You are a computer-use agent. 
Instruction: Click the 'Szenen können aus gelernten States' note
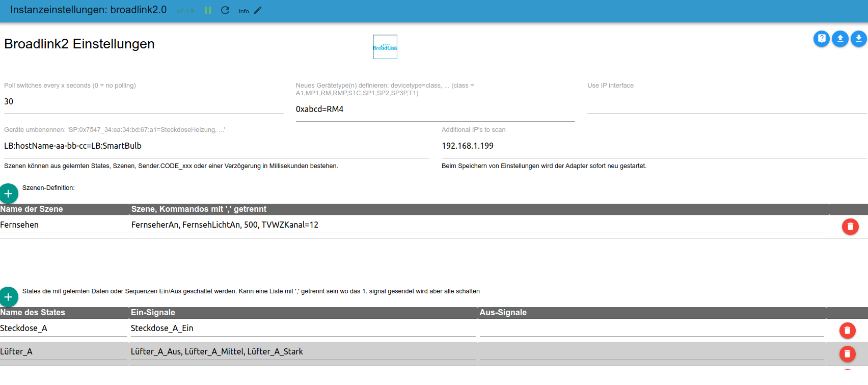[x=171, y=166]
